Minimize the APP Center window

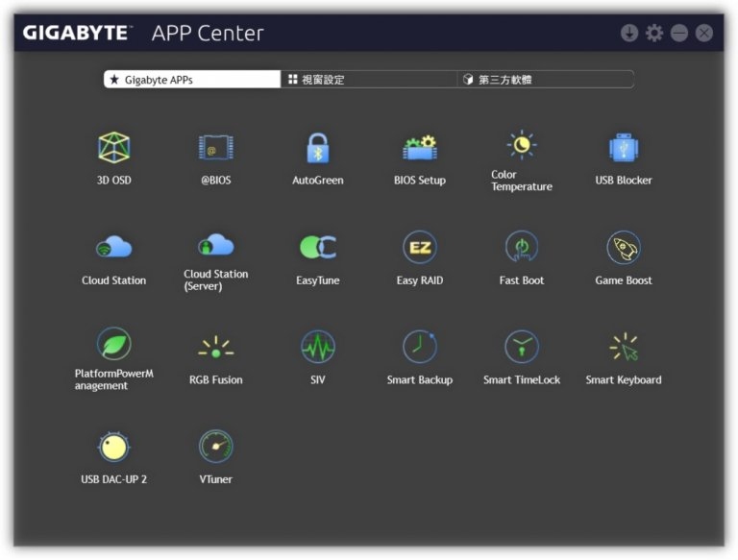(679, 33)
